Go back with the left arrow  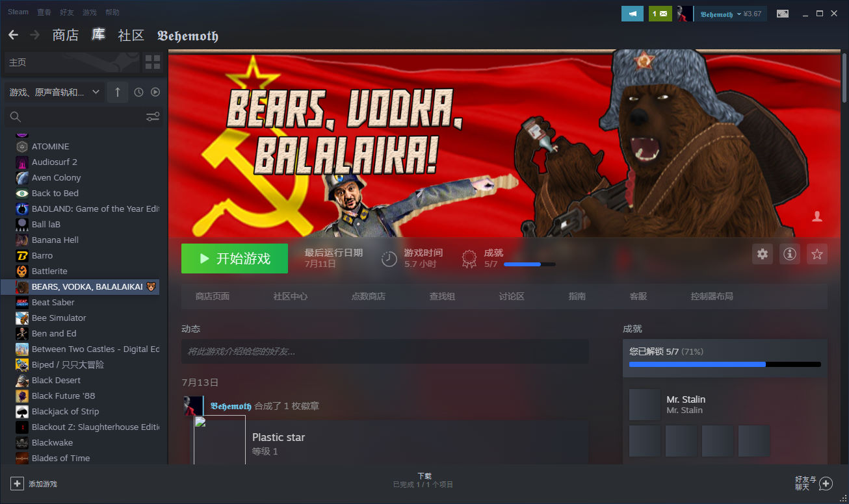click(x=13, y=34)
